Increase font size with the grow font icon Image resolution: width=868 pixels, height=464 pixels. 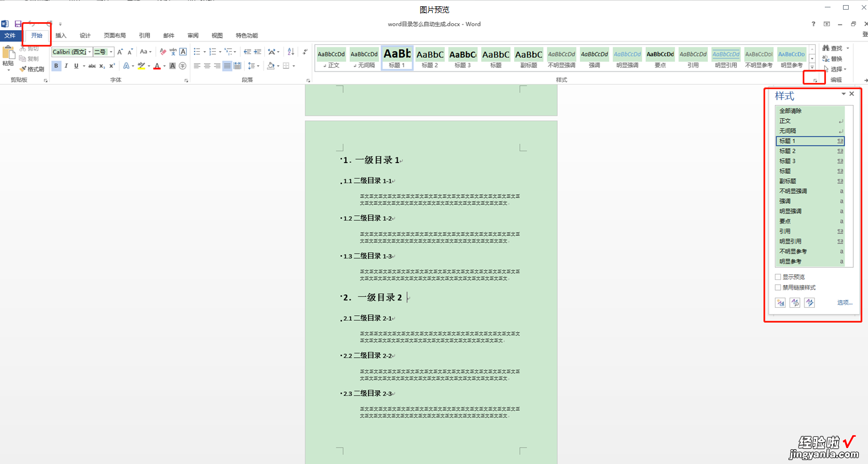(x=120, y=52)
